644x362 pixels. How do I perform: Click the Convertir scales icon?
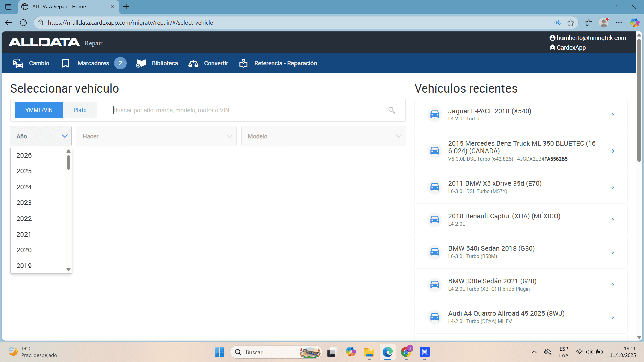pos(193,63)
